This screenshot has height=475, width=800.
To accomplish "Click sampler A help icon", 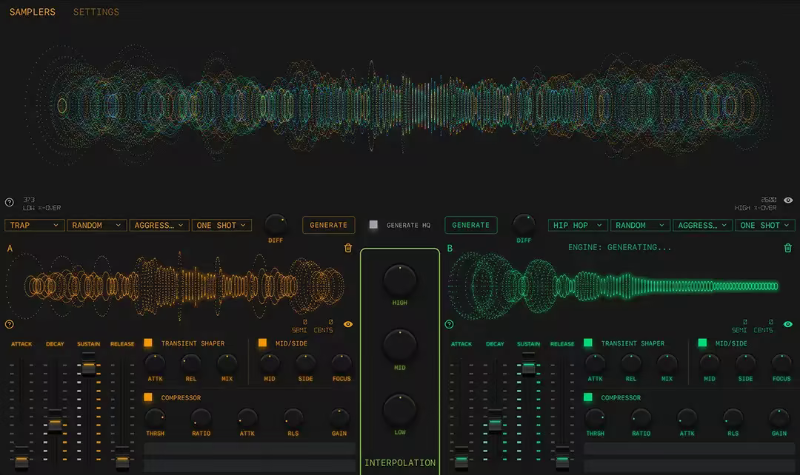I will tap(9, 324).
